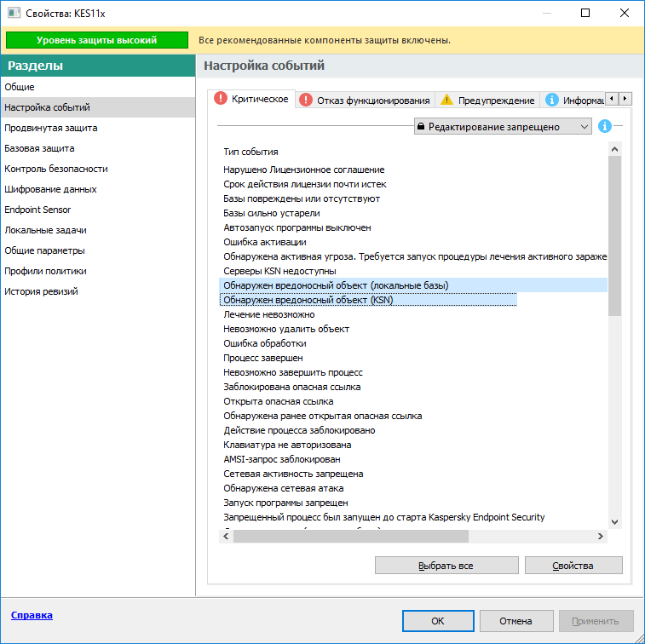The height and width of the screenshot is (644, 645).
Task: Select "Обнаружена ранее открытая опасная ссылка" event
Action: click(413, 416)
